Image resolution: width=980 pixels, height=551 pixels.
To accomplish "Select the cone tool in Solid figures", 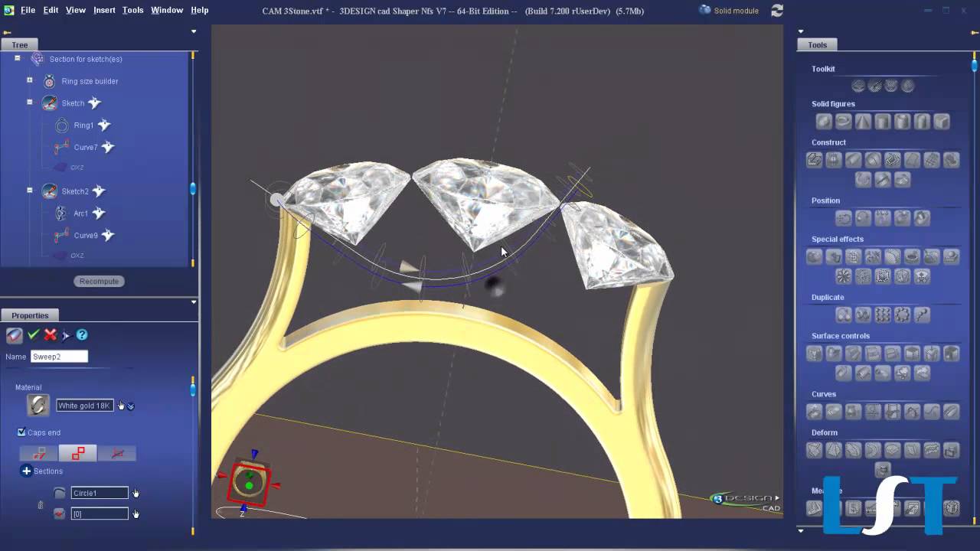I will click(863, 121).
